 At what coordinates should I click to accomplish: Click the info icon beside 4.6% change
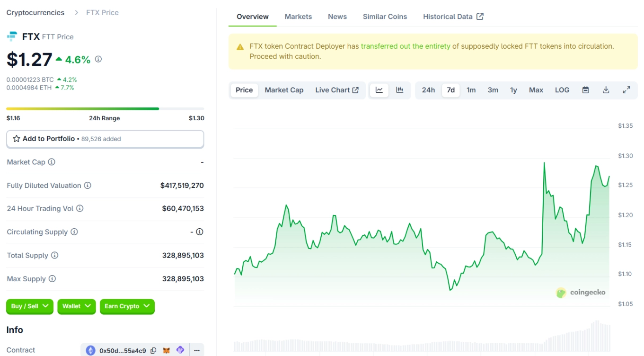pos(98,59)
